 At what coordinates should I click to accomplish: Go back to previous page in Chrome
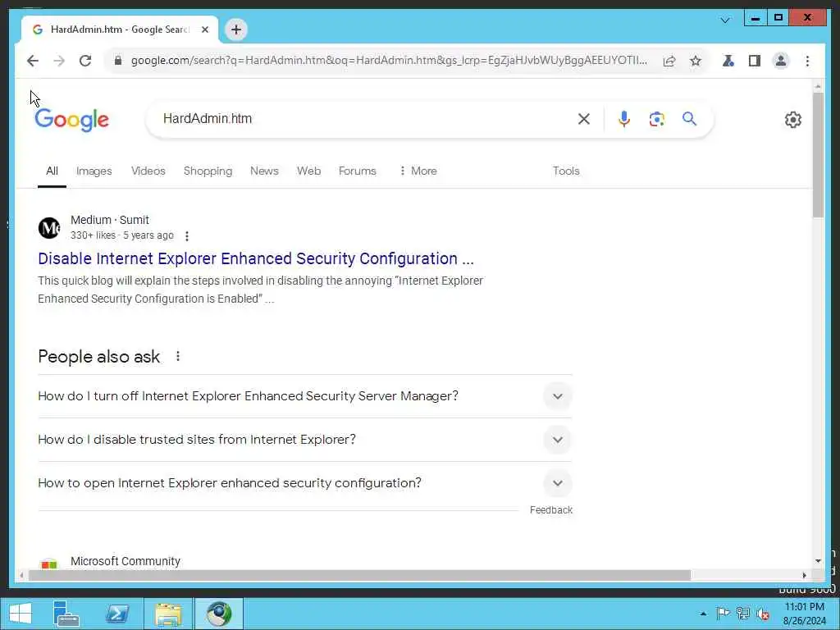pyautogui.click(x=33, y=61)
